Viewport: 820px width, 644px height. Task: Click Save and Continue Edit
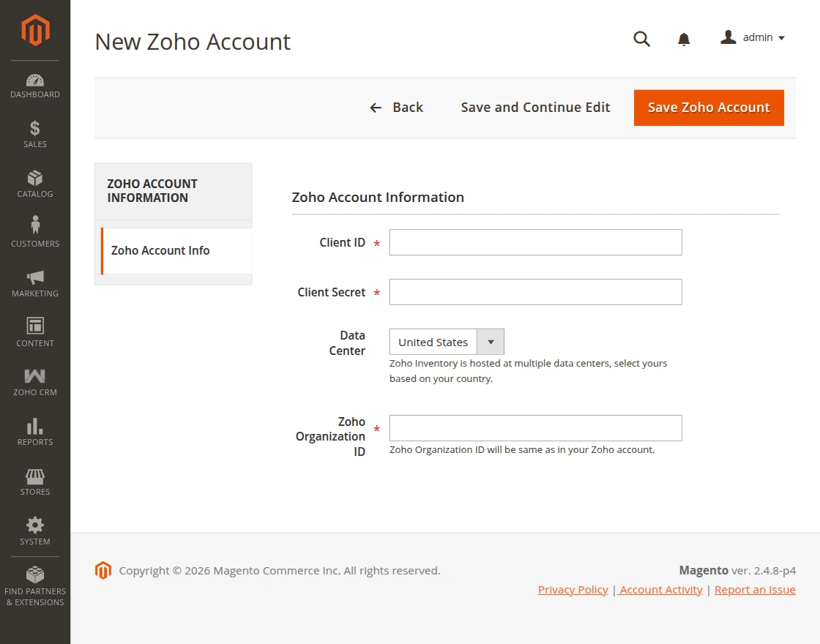click(535, 108)
